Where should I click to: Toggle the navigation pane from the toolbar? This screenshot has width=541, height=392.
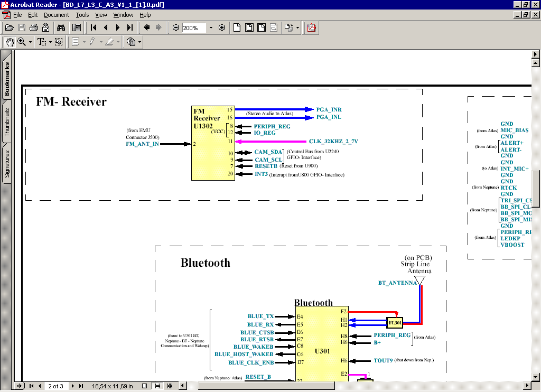77,27
